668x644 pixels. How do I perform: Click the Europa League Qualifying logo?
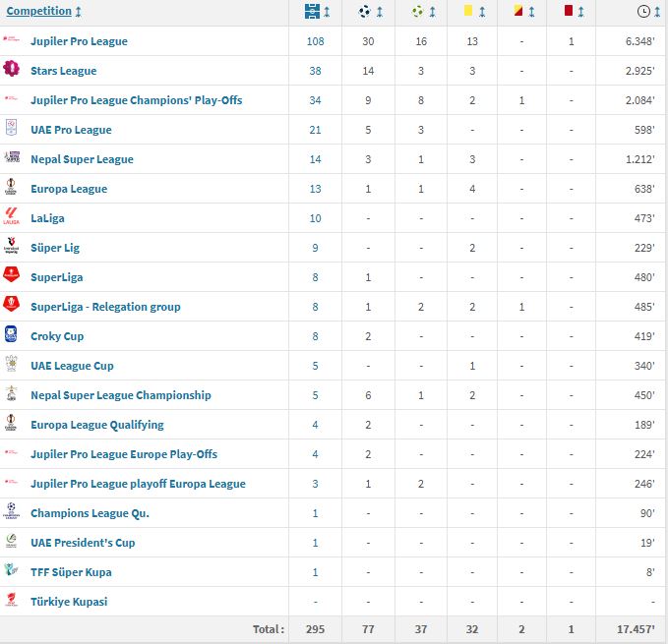(x=11, y=422)
